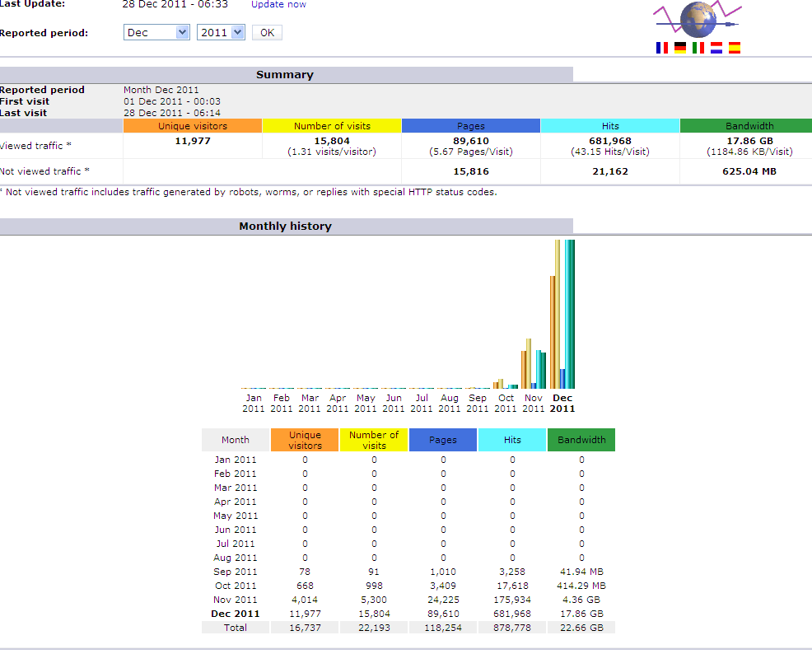Screen dimensions: 812x654
Task: Click the 625.04 MB not viewed bandwidth
Action: click(x=749, y=171)
